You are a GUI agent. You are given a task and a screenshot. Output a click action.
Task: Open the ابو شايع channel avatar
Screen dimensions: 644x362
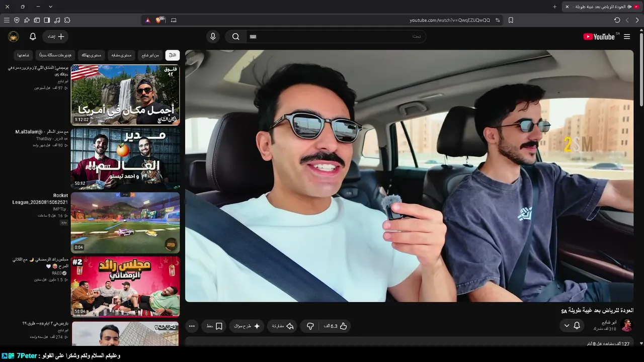(627, 325)
